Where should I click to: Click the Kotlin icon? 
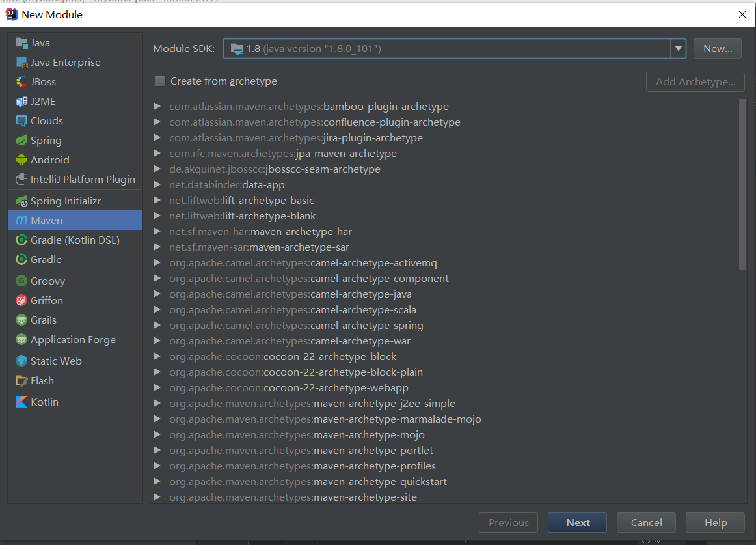pos(21,402)
